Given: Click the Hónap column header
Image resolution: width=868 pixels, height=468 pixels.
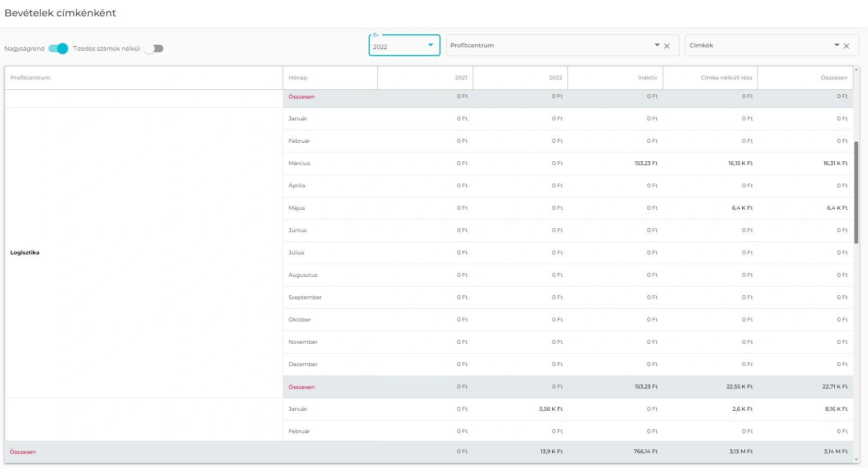Looking at the screenshot, I should [298, 78].
